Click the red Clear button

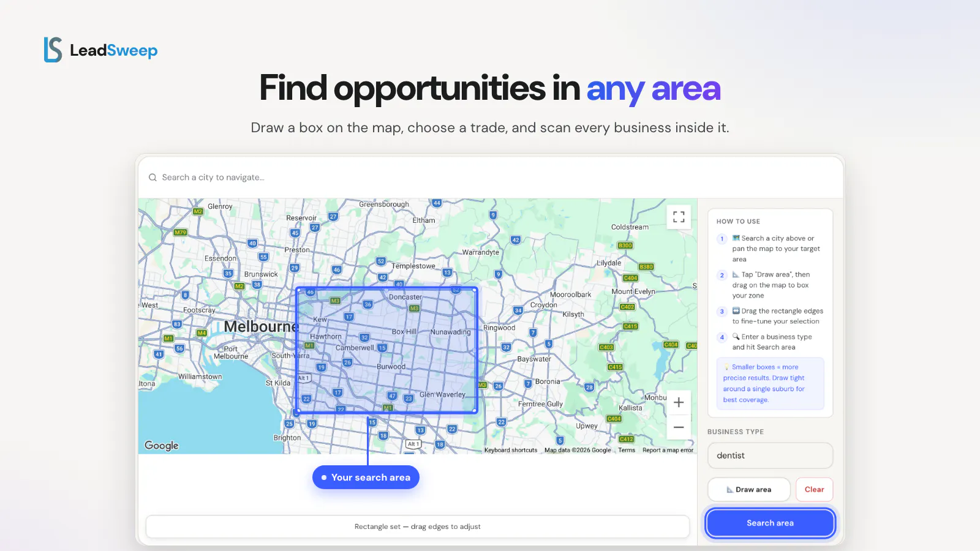tap(814, 490)
